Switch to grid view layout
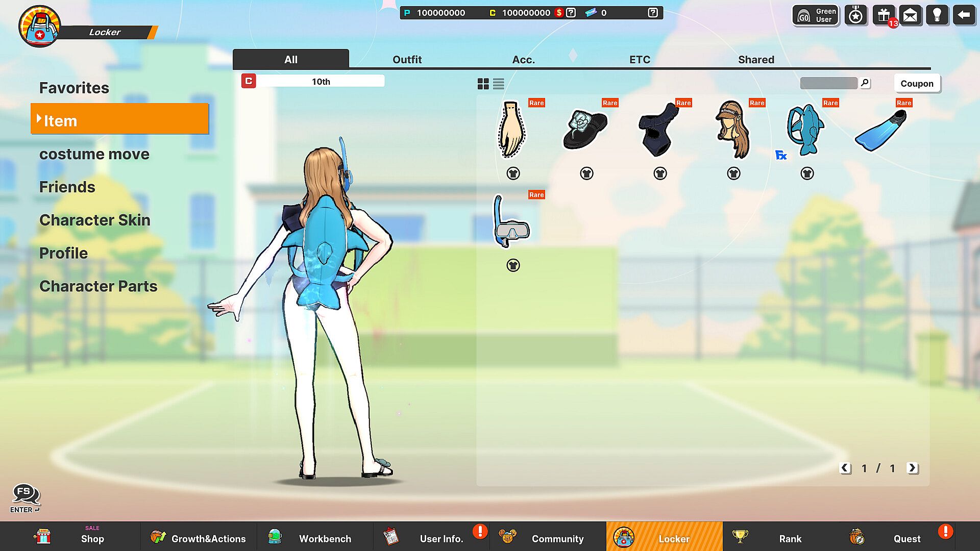This screenshot has width=980, height=551. point(483,84)
